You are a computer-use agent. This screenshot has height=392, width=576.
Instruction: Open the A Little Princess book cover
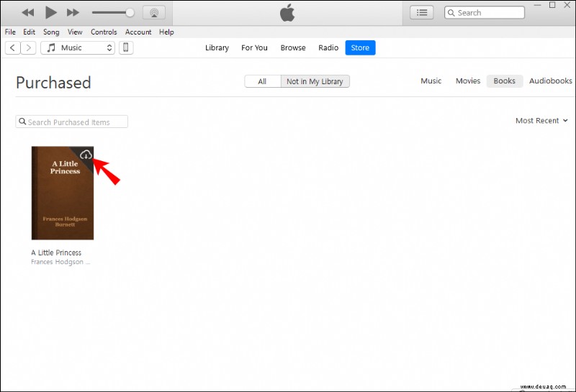63,193
